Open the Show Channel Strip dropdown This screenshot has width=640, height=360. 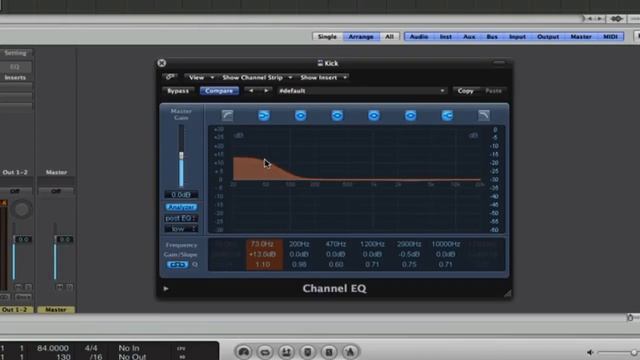pos(257,77)
